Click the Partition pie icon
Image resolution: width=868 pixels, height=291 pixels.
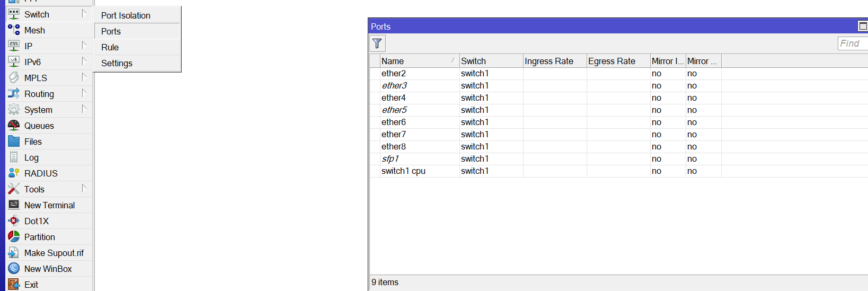(x=14, y=237)
